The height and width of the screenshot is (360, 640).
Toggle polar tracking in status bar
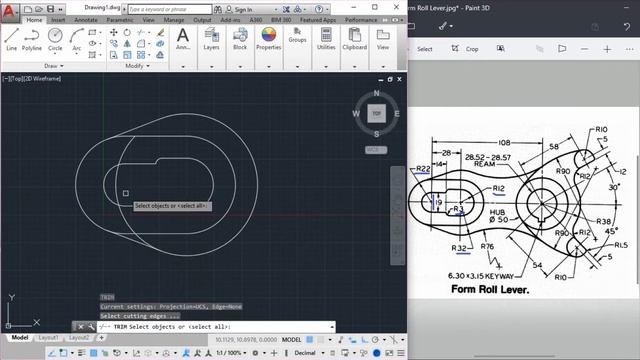click(375, 340)
